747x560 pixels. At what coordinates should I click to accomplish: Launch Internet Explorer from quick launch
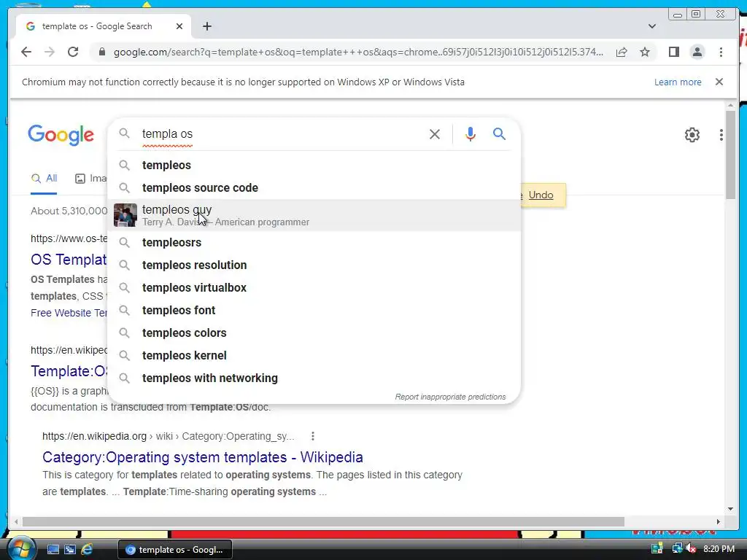[87, 550]
